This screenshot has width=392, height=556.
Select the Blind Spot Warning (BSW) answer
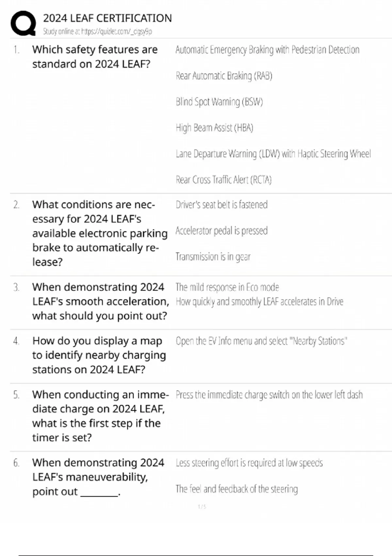(x=219, y=102)
